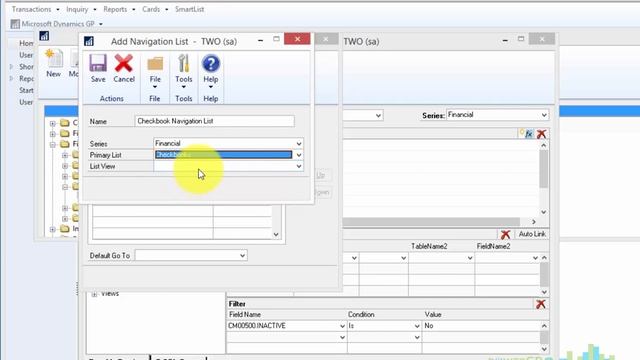Image resolution: width=640 pixels, height=360 pixels.
Task: Select the Start item in left navigation
Action: point(27,90)
